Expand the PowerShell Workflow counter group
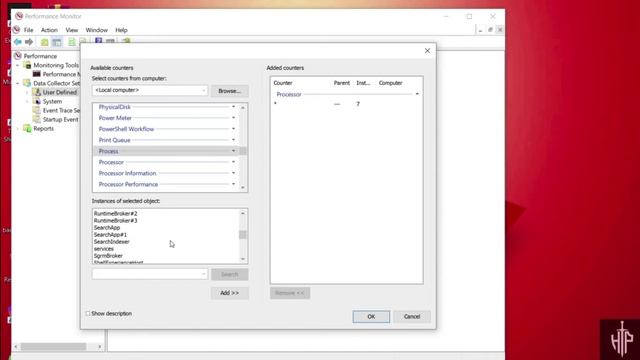The width and height of the screenshot is (640, 360). 233,129
